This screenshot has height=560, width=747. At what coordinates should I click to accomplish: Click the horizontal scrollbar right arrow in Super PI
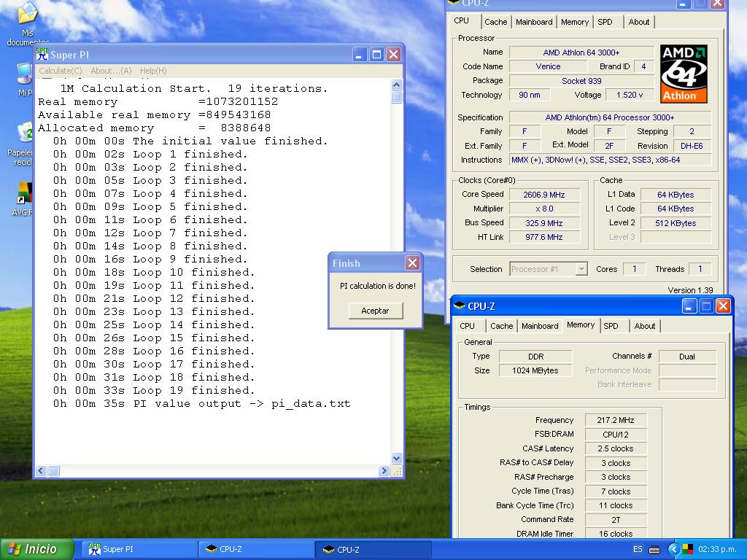coord(384,472)
